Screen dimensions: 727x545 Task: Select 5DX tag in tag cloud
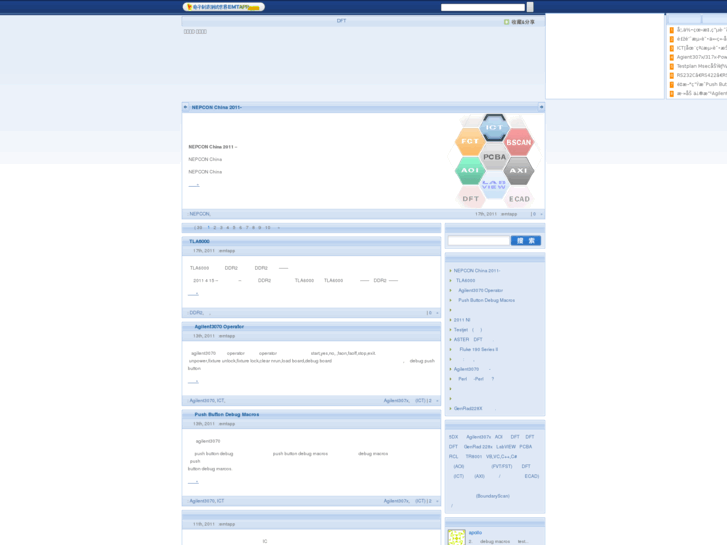click(453, 437)
